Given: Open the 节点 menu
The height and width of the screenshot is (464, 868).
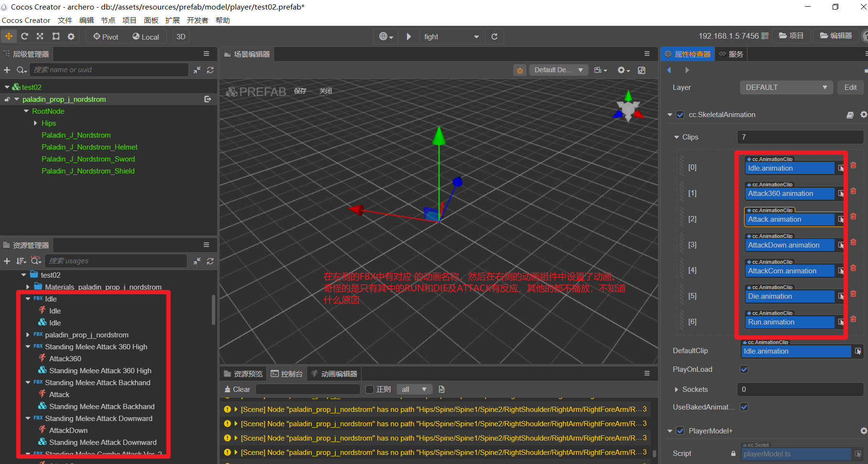Looking at the screenshot, I should (x=108, y=21).
